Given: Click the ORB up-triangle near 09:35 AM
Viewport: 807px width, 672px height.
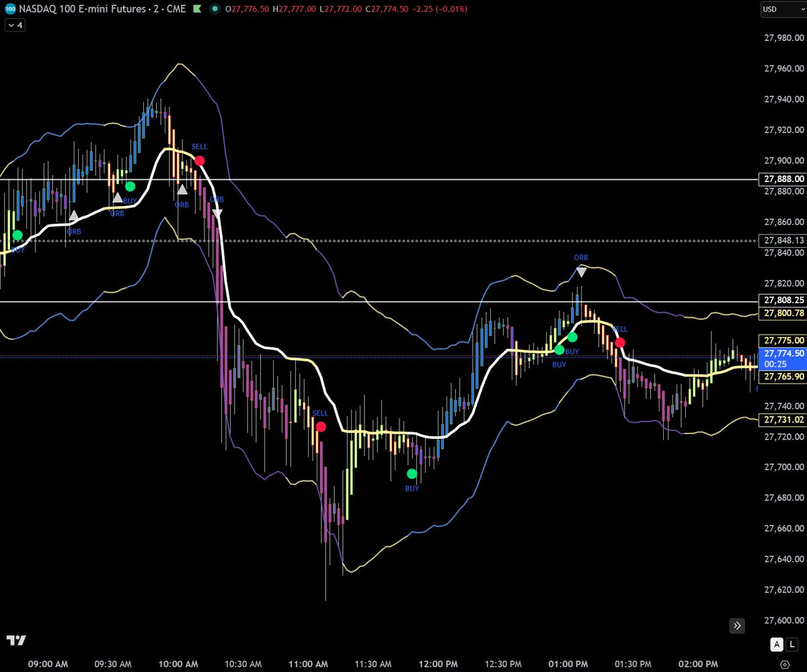Looking at the screenshot, I should coord(118,198).
